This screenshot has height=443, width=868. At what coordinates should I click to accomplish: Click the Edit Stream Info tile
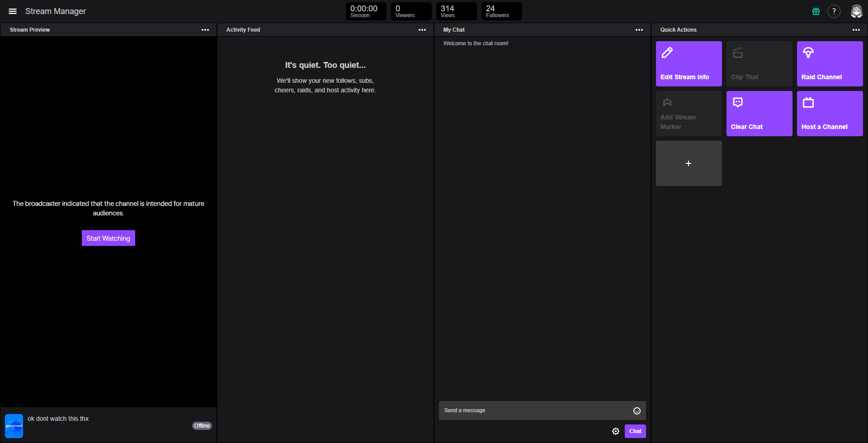coord(689,64)
